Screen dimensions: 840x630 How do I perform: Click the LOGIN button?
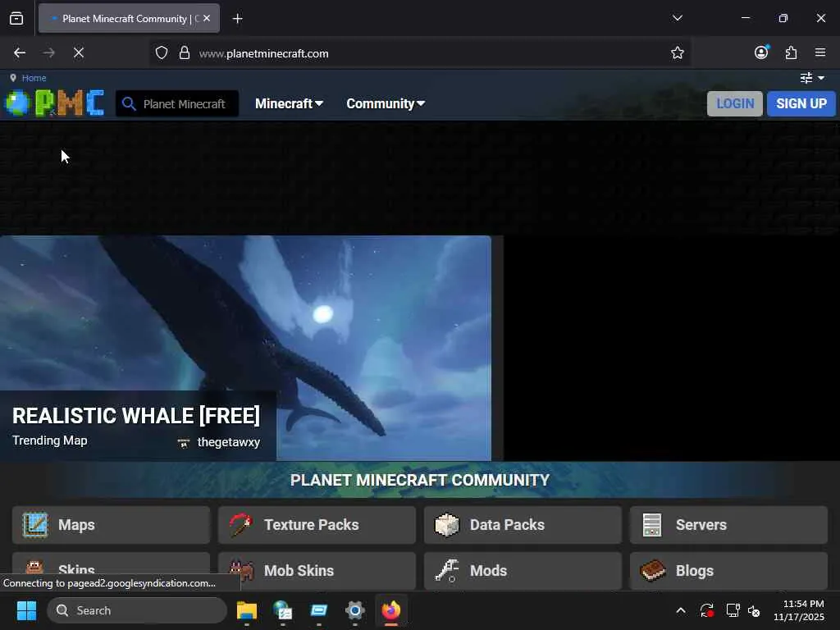pos(734,103)
